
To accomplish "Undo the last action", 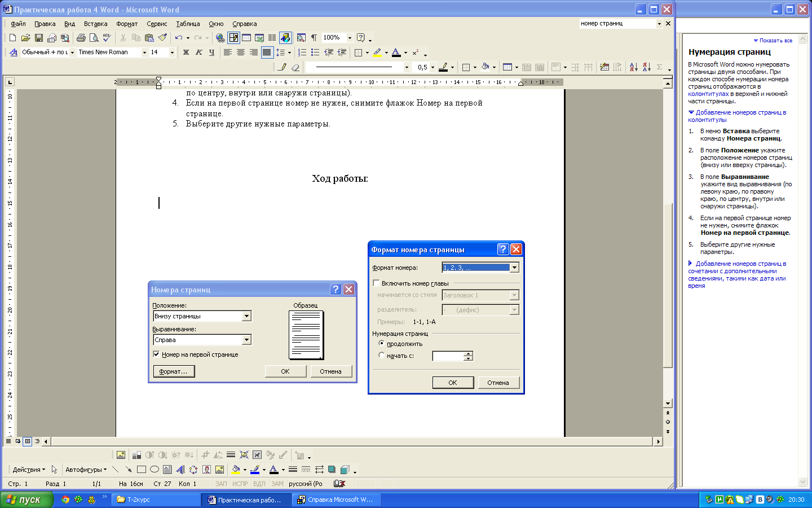I will [x=179, y=38].
